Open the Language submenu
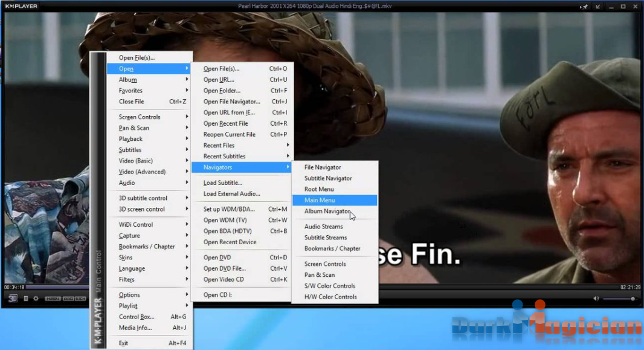The image size is (644, 350). 149,268
